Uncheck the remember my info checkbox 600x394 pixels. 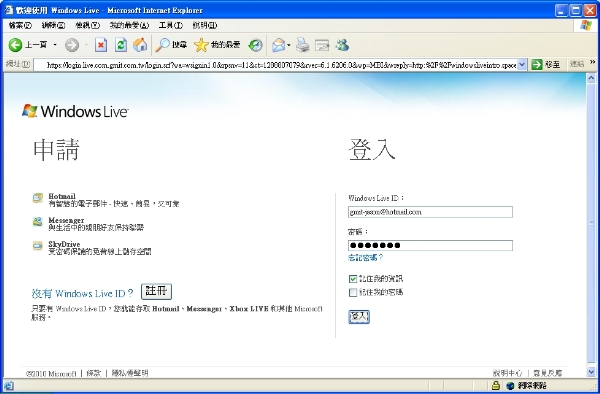[x=353, y=279]
